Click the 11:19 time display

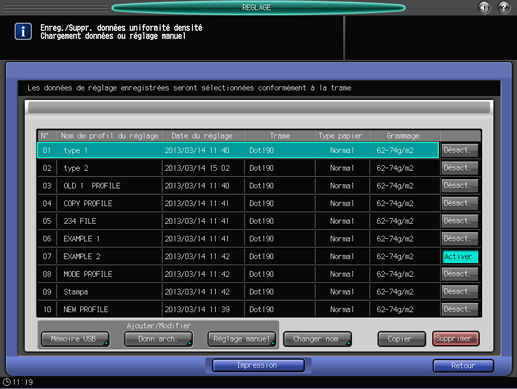[23, 382]
